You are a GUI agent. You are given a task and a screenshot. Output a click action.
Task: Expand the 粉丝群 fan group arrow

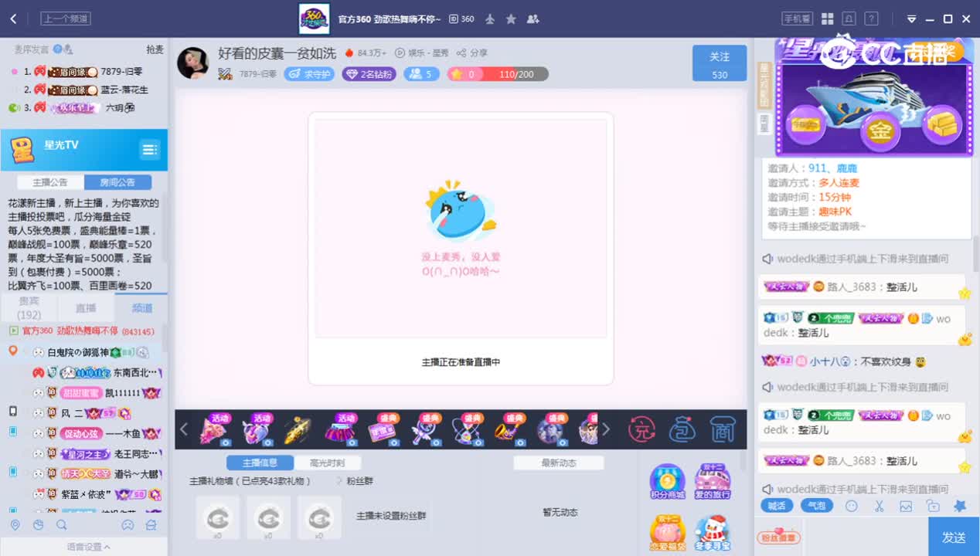(x=339, y=480)
